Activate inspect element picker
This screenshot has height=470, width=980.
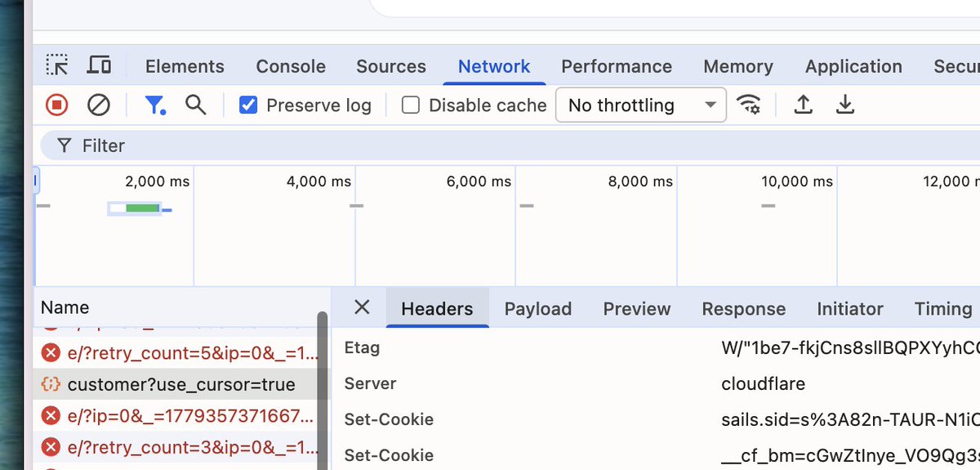57,65
